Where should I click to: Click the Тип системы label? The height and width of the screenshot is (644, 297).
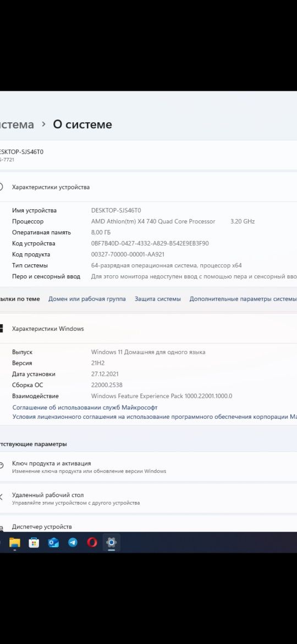(x=30, y=265)
